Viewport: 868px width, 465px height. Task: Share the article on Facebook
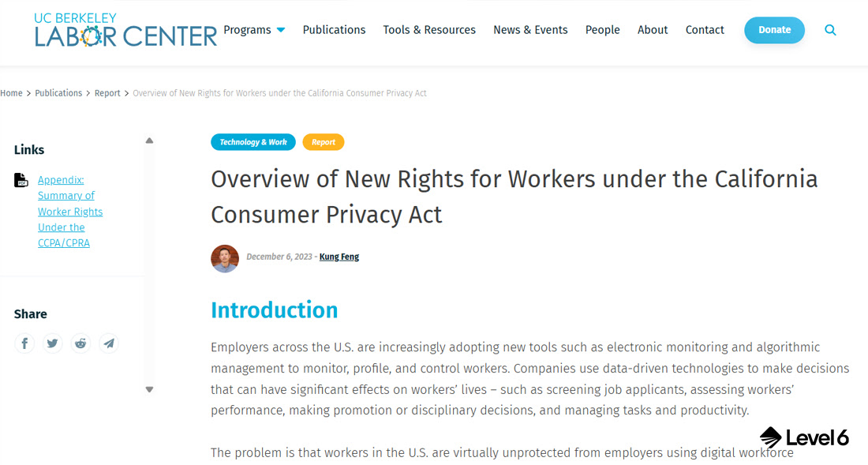coord(24,343)
